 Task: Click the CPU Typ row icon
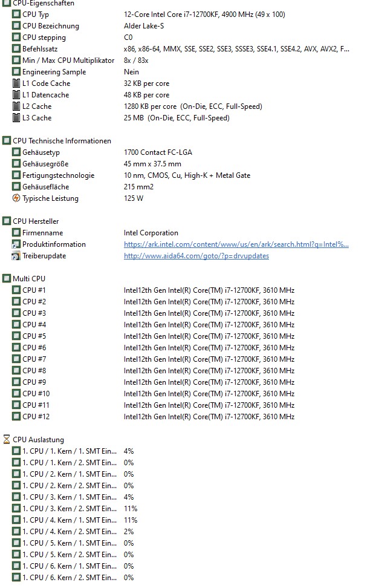pyautogui.click(x=16, y=15)
